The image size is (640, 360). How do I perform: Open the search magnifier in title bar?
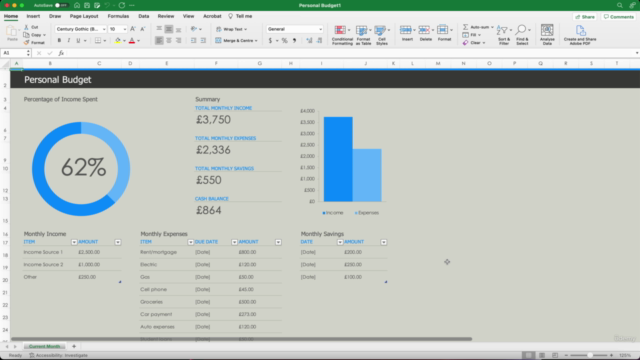pos(620,5)
